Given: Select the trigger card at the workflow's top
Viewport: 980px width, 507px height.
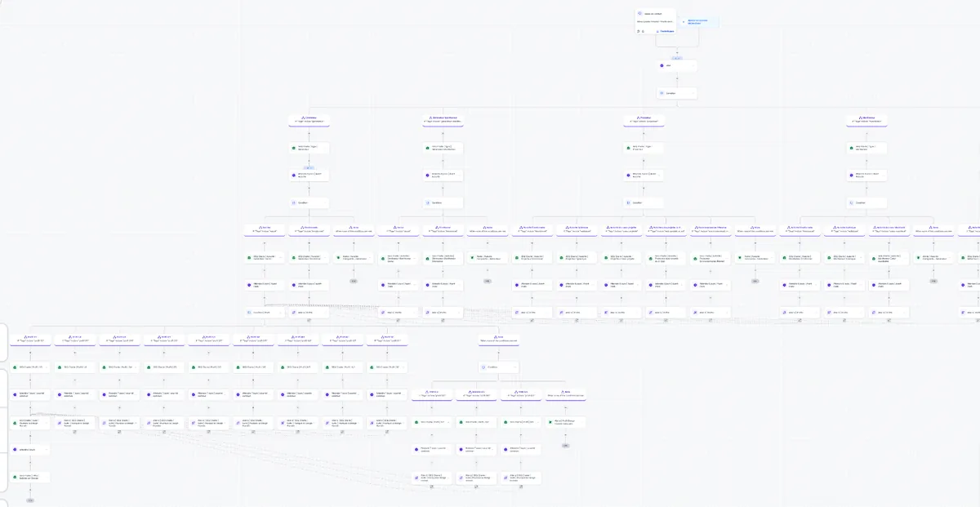Looking at the screenshot, I should pyautogui.click(x=657, y=21).
